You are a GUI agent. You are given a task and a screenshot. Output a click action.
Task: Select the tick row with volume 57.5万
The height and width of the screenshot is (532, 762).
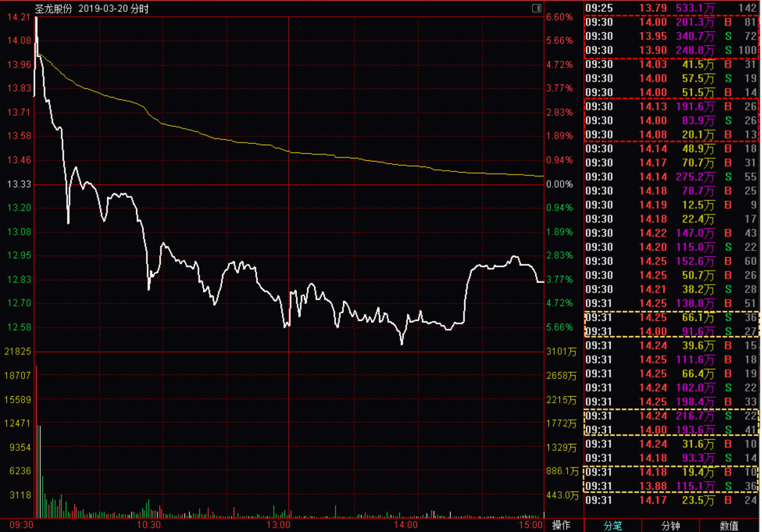click(x=671, y=78)
